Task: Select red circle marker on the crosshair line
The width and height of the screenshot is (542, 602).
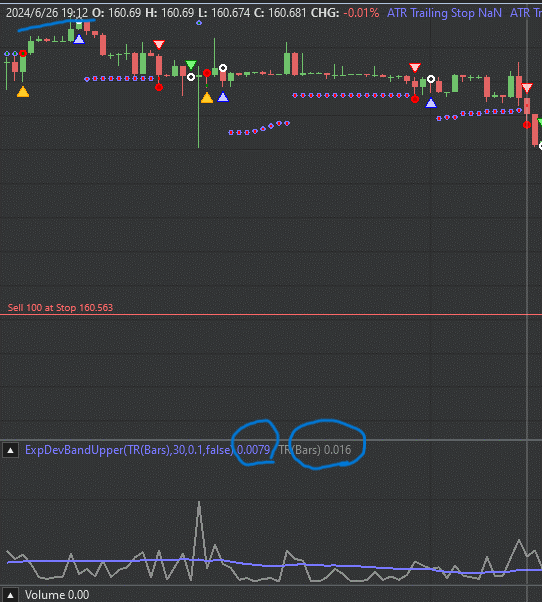Action: point(527,125)
